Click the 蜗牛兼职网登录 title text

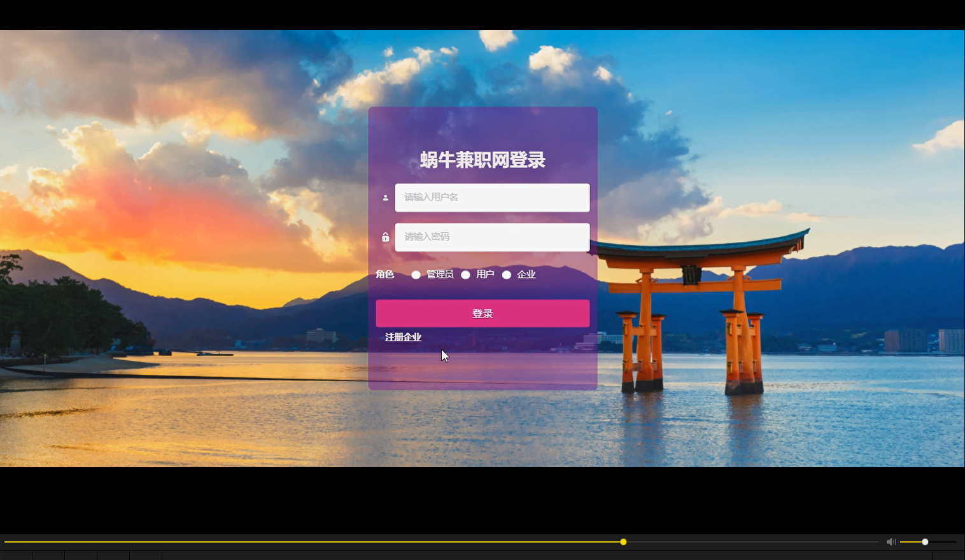[x=482, y=160]
